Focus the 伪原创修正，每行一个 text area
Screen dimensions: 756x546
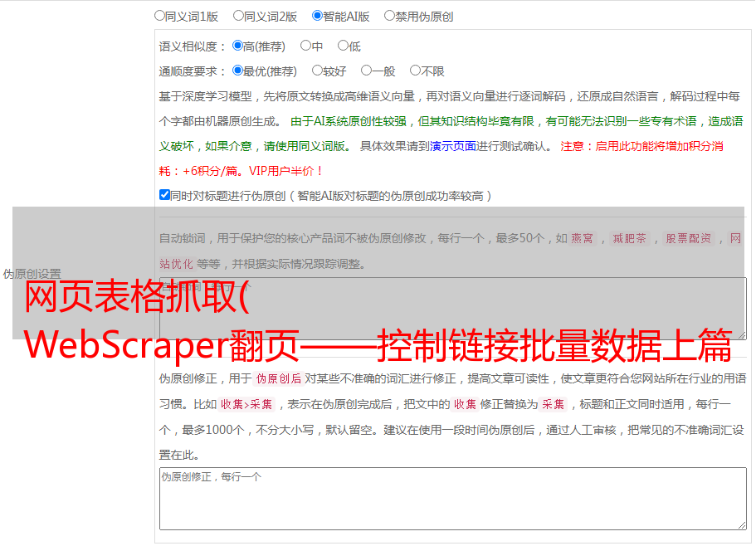point(453,499)
